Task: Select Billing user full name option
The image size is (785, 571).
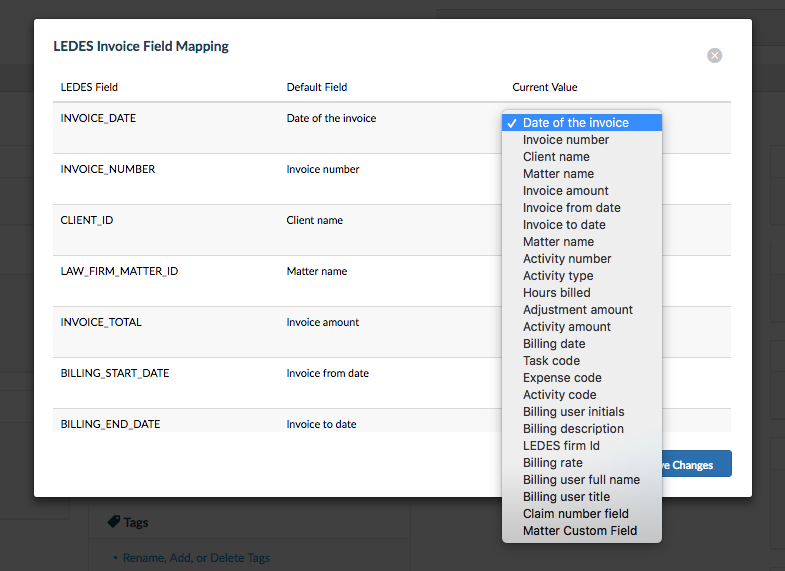Action: [x=581, y=480]
